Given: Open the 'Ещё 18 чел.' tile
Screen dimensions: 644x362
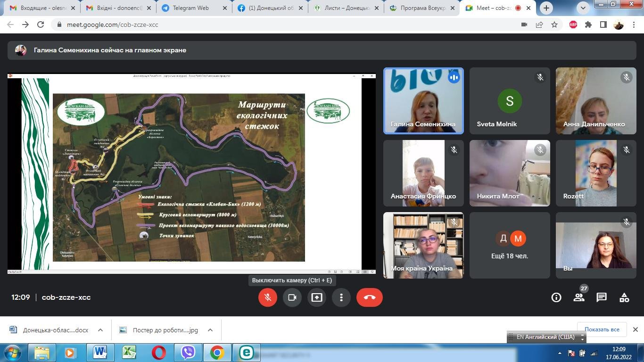Looking at the screenshot, I should [510, 245].
